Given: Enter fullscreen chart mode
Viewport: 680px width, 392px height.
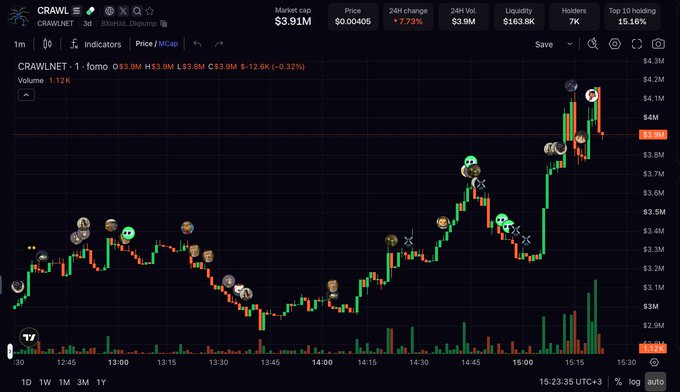Looking at the screenshot, I should click(x=636, y=44).
